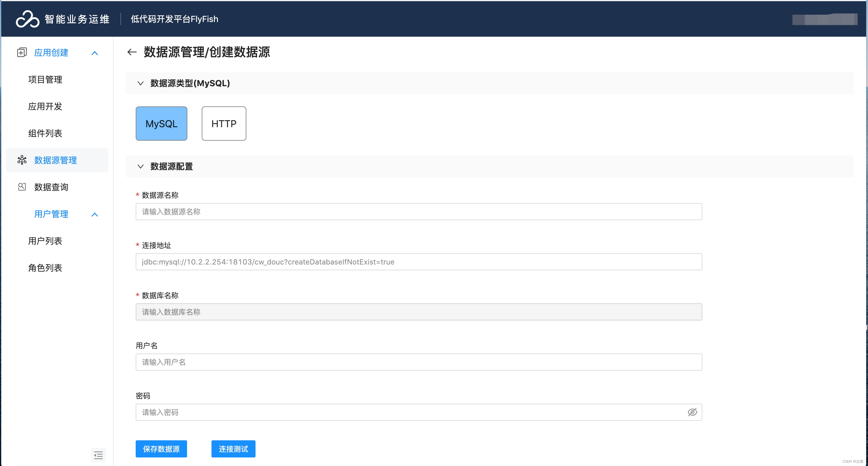Collapse the 应用创建 section chevron

click(x=94, y=53)
